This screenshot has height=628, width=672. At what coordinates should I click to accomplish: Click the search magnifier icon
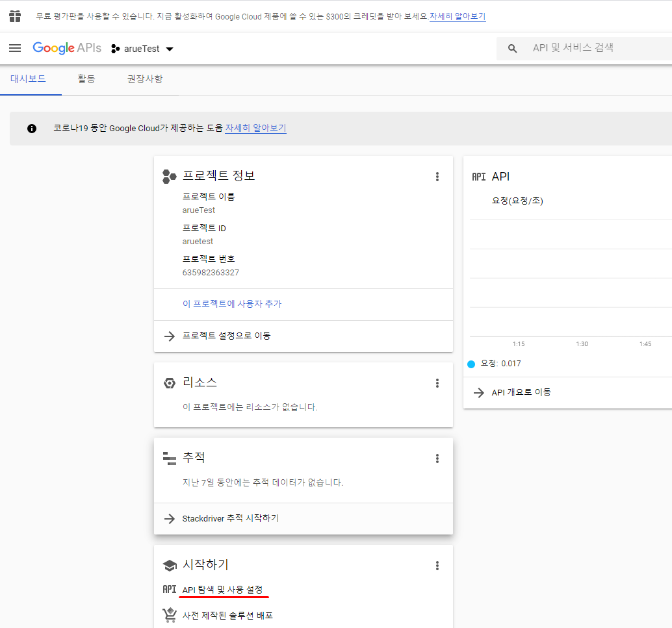512,49
